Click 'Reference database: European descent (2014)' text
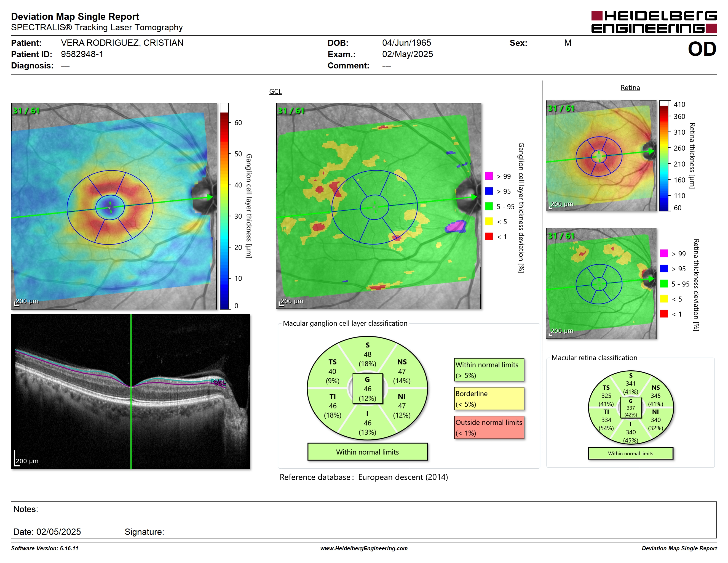The image size is (728, 563). pos(364,477)
